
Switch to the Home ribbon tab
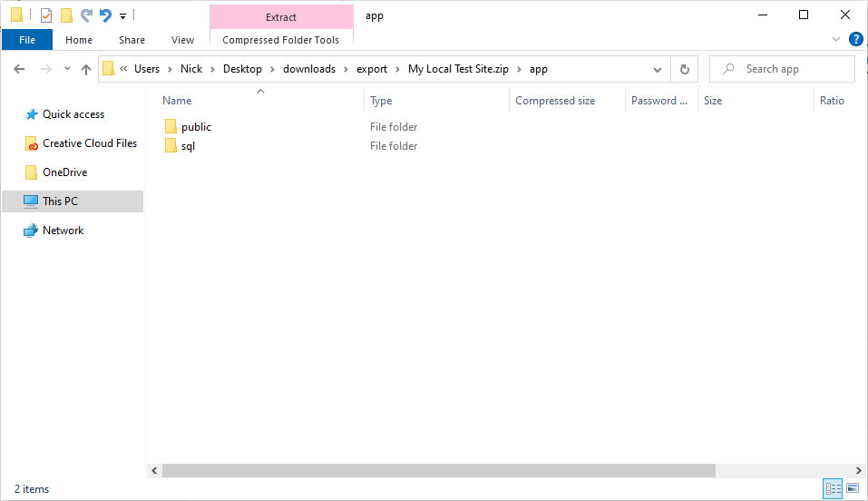coord(79,40)
